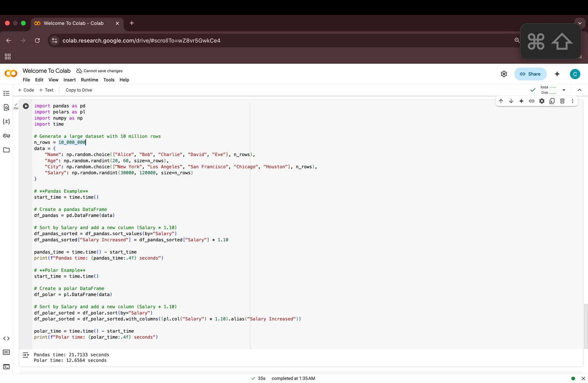The image size is (588, 383).
Task: Click the Colab logo
Action: (11, 74)
